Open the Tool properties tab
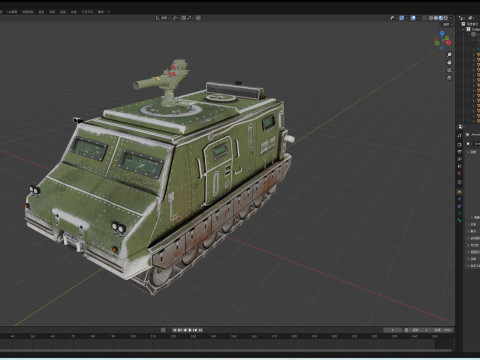The height and width of the screenshot is (360, 480). 460,135
